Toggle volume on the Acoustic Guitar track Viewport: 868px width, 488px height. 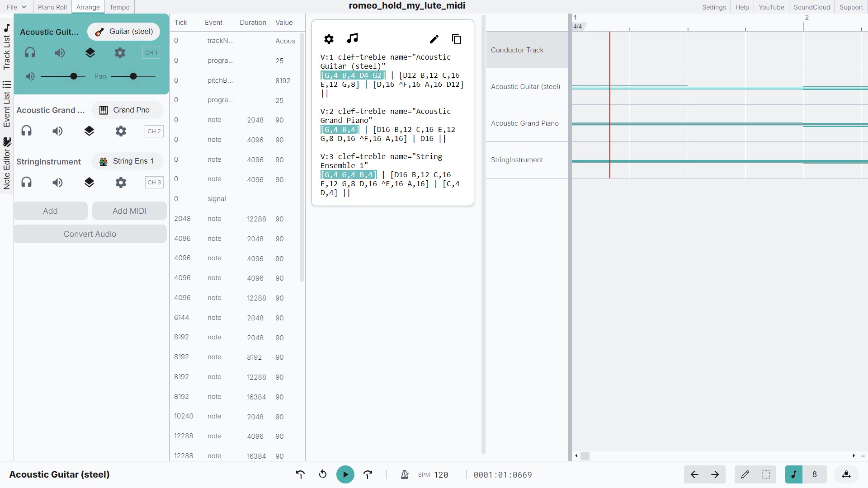(x=59, y=53)
